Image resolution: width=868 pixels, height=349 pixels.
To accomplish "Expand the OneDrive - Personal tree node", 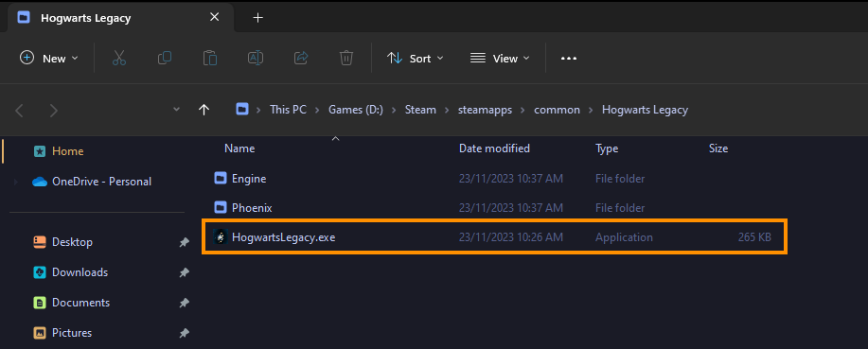I will pos(15,182).
